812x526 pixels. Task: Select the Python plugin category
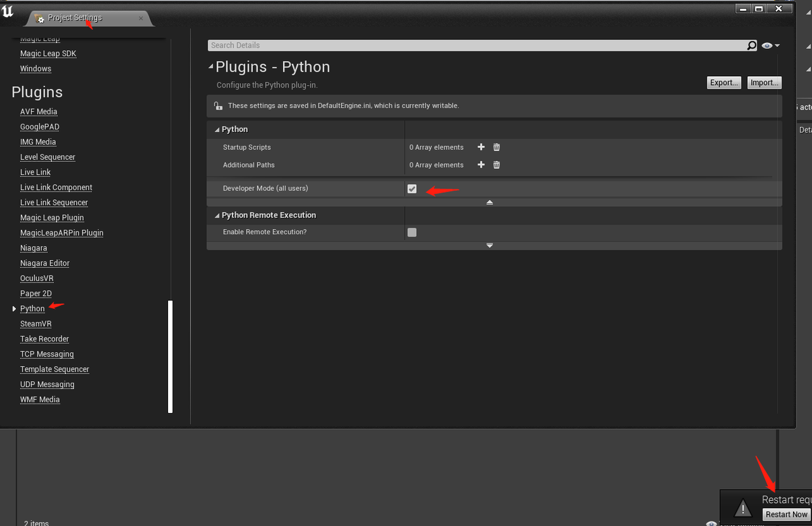[x=32, y=309]
